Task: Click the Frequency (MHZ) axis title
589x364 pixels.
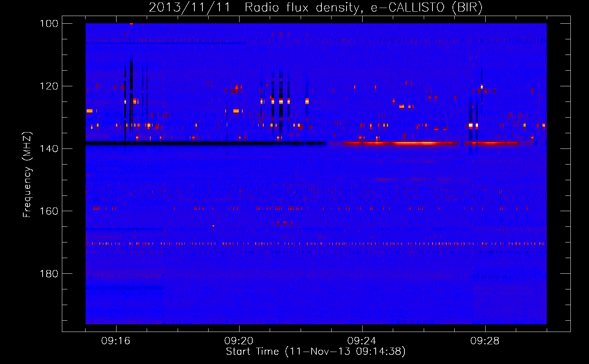Action: 27,174
